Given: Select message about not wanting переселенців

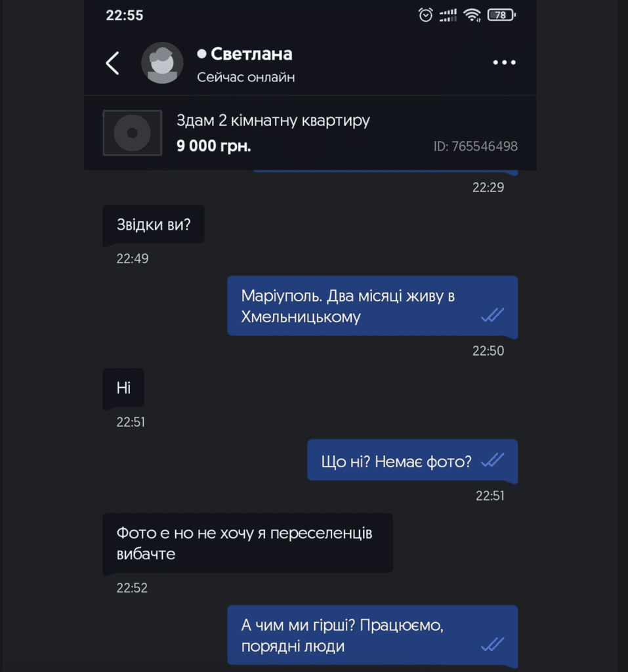Looking at the screenshot, I should pyautogui.click(x=247, y=543).
